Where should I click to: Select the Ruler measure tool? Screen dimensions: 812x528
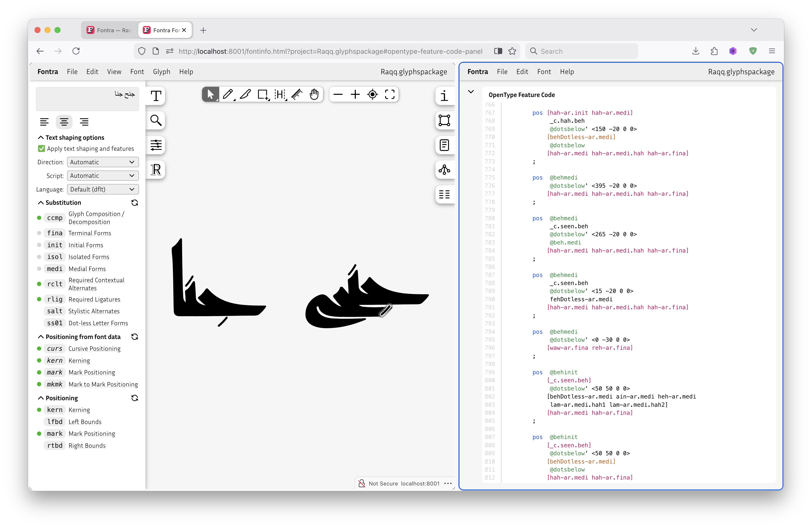[297, 94]
